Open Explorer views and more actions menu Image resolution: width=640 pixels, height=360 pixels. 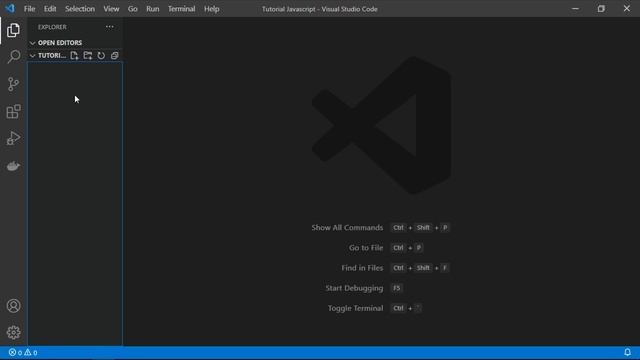(110, 27)
